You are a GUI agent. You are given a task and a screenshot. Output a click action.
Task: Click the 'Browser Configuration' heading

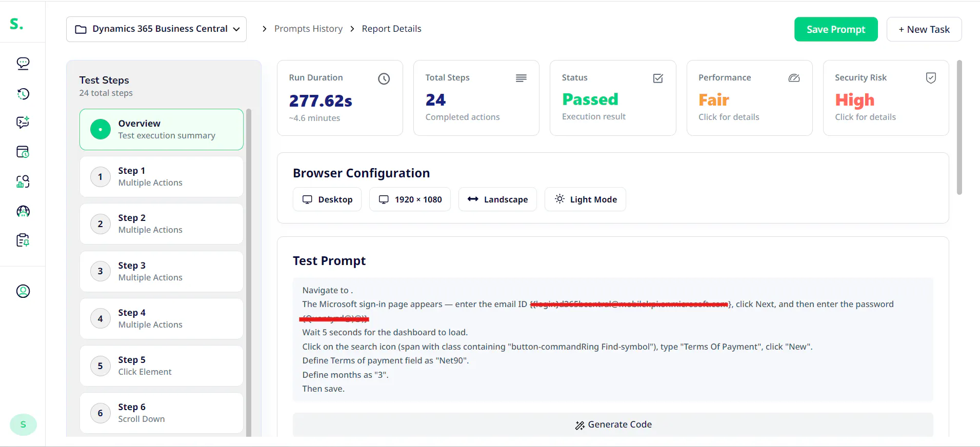pyautogui.click(x=361, y=173)
